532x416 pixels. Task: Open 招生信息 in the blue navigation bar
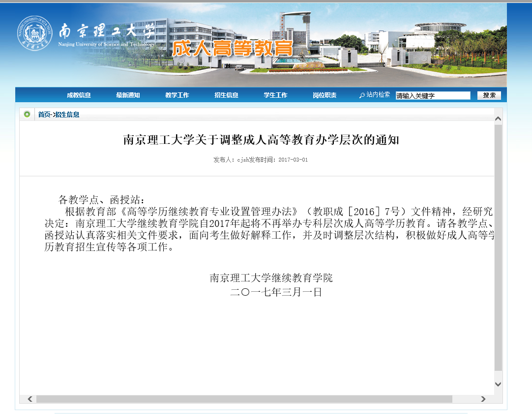(x=226, y=95)
